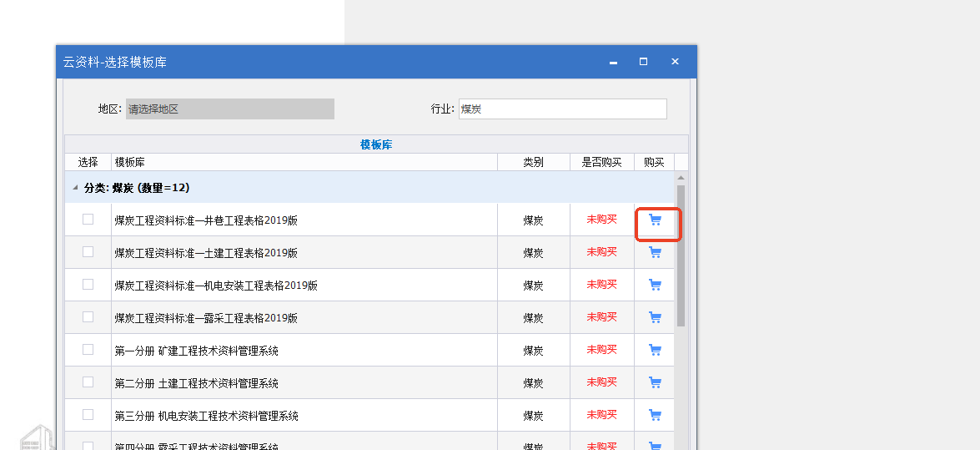
Task: Click cart icon for 第二分册 土建工程
Action: click(x=655, y=383)
